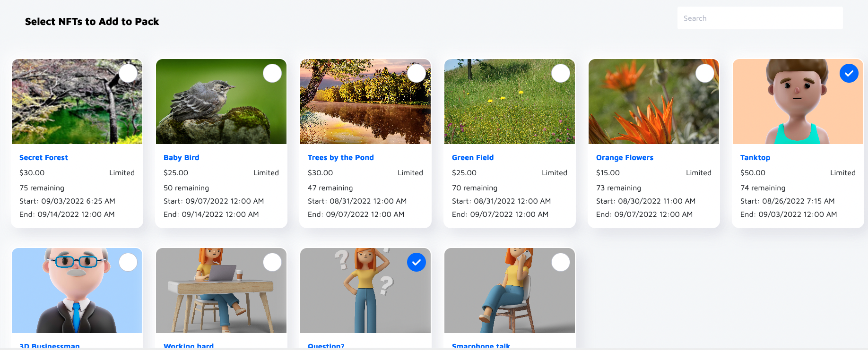Click "47 remaining" on Trees by the Pond
868x351 pixels.
point(330,188)
